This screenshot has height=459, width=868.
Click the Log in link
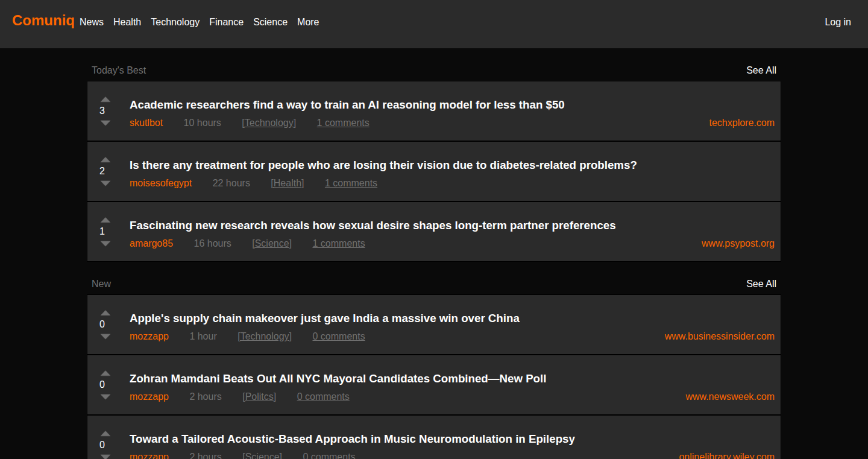point(838,22)
